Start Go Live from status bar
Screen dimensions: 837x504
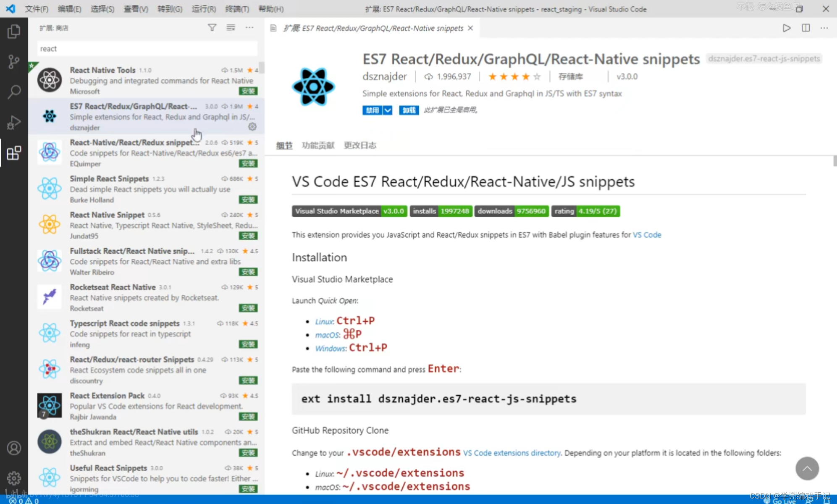(780, 501)
